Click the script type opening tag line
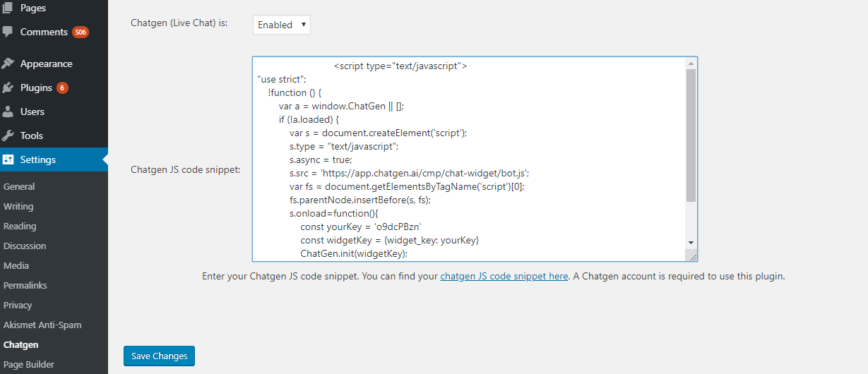 [400, 66]
